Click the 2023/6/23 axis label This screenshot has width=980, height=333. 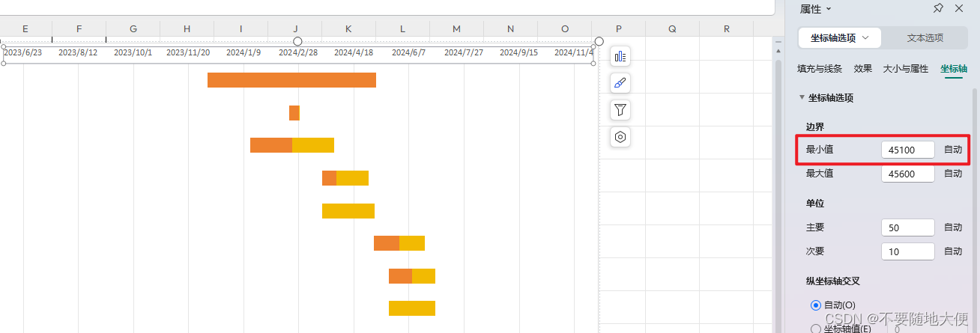pyautogui.click(x=22, y=53)
